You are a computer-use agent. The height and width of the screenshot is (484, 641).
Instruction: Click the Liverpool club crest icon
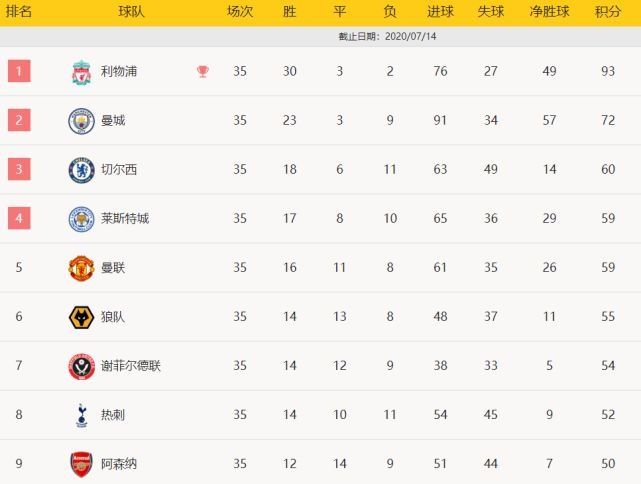point(81,71)
